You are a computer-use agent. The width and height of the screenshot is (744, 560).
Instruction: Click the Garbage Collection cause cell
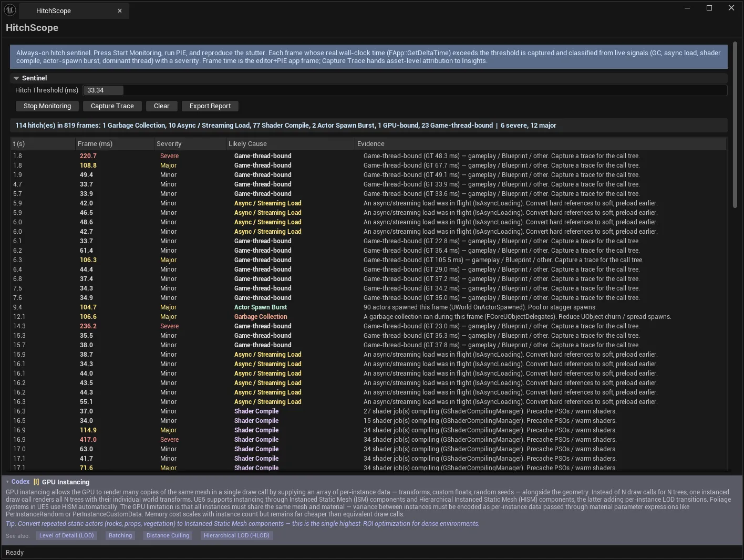(x=261, y=317)
